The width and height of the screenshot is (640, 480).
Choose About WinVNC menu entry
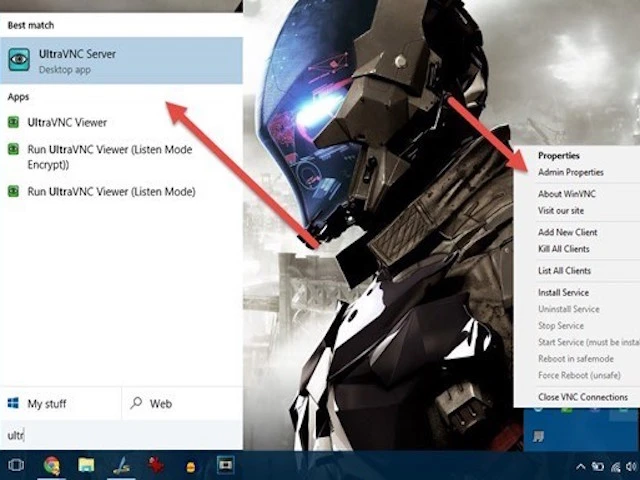564,194
